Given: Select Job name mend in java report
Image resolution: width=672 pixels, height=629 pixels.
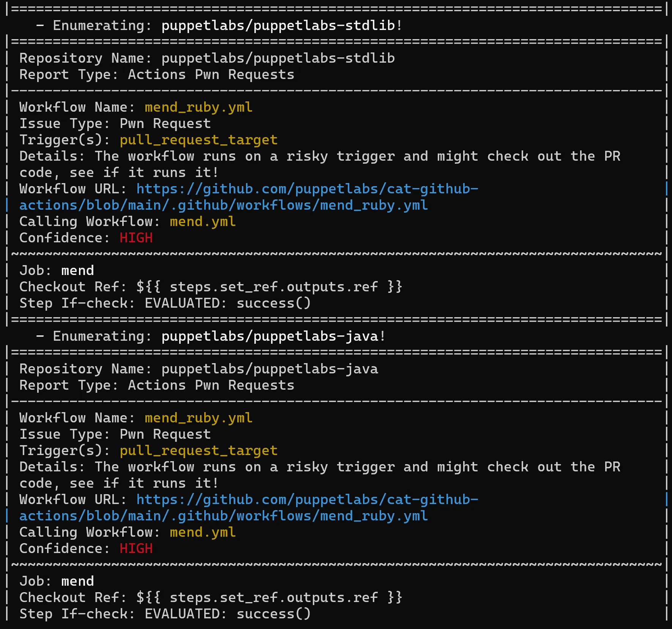Looking at the screenshot, I should [x=77, y=582].
